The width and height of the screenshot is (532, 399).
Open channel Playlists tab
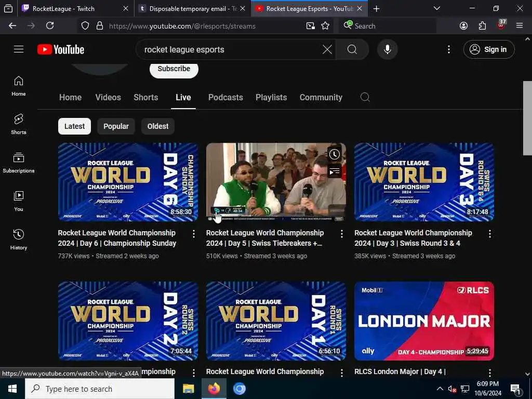(271, 97)
